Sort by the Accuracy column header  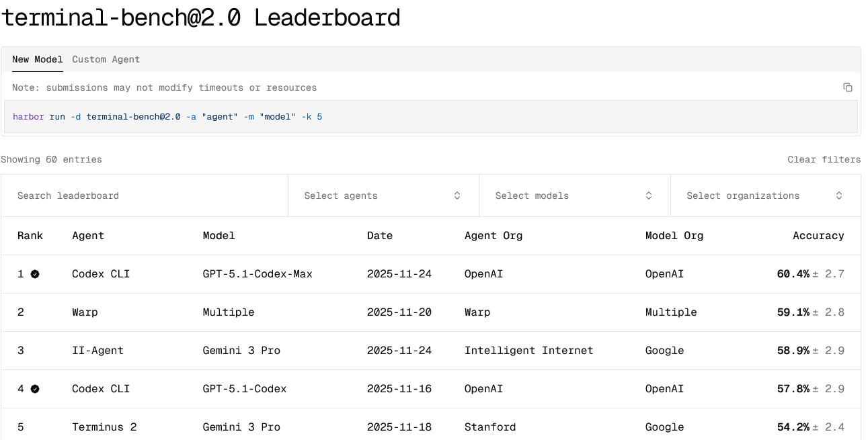[818, 236]
